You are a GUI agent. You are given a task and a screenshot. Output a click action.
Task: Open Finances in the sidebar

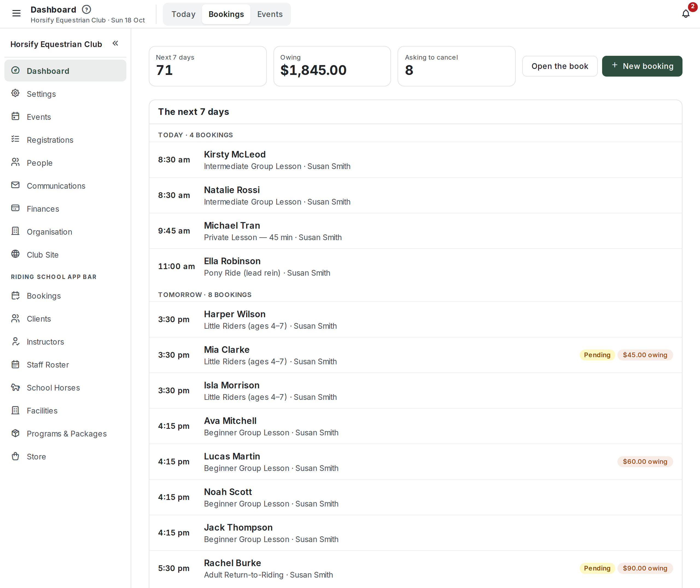click(x=65, y=209)
